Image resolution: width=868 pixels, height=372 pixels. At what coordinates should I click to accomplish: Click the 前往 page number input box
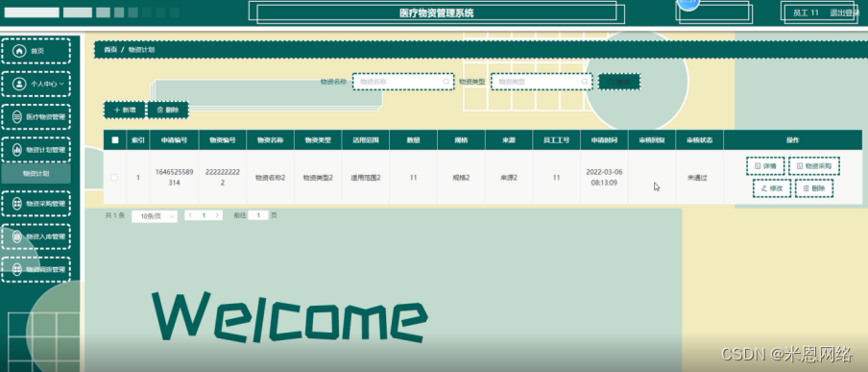click(258, 215)
